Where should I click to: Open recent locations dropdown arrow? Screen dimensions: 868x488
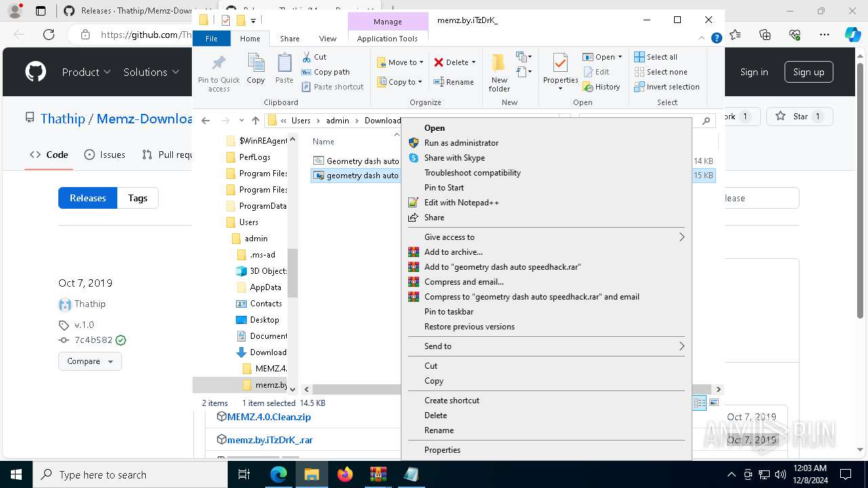(241, 121)
